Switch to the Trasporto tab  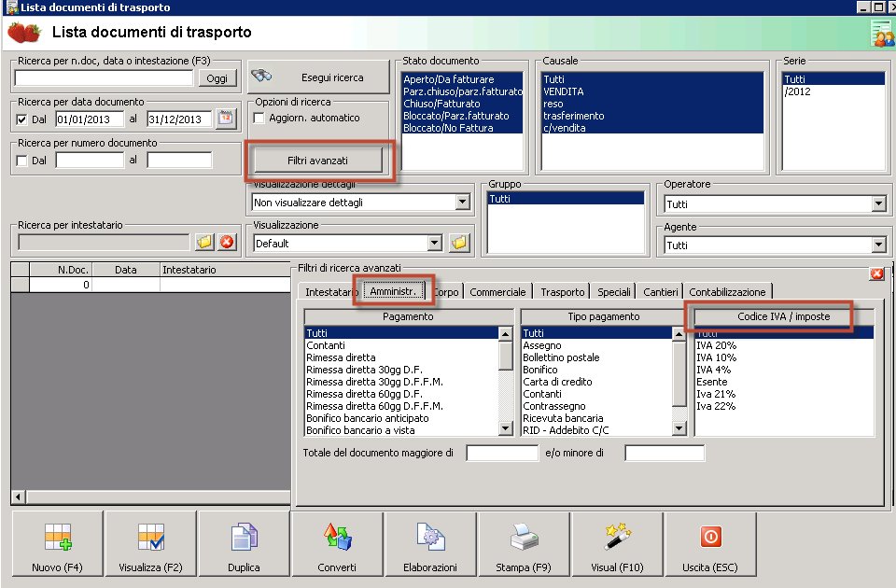pyautogui.click(x=562, y=292)
